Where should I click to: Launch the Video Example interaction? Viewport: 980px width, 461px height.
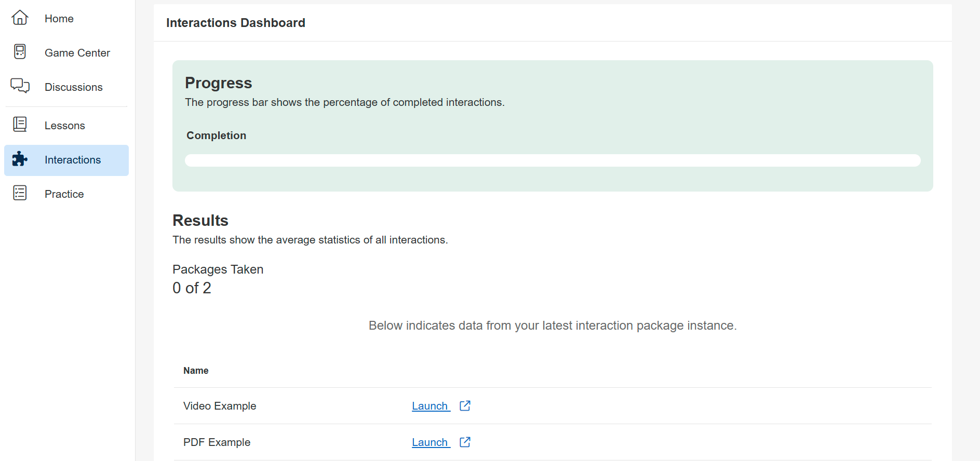(430, 406)
